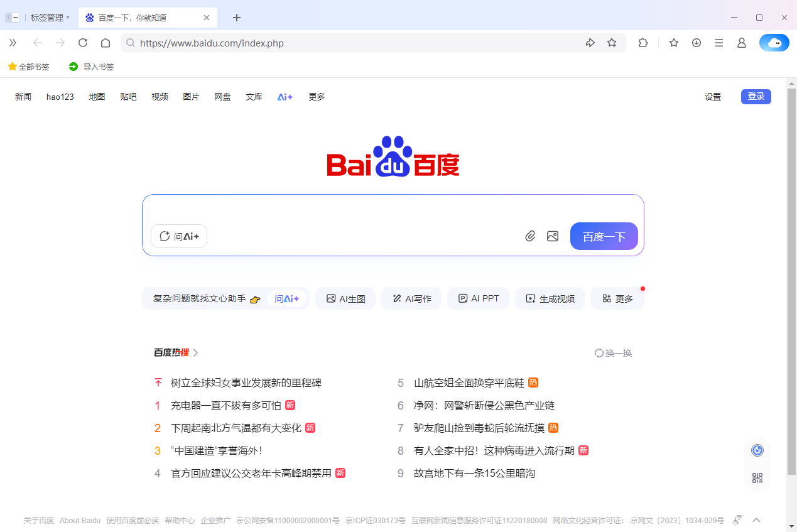Image resolution: width=797 pixels, height=532 pixels.
Task: Expand the 百度热搜 chevron arrow
Action: tap(196, 353)
